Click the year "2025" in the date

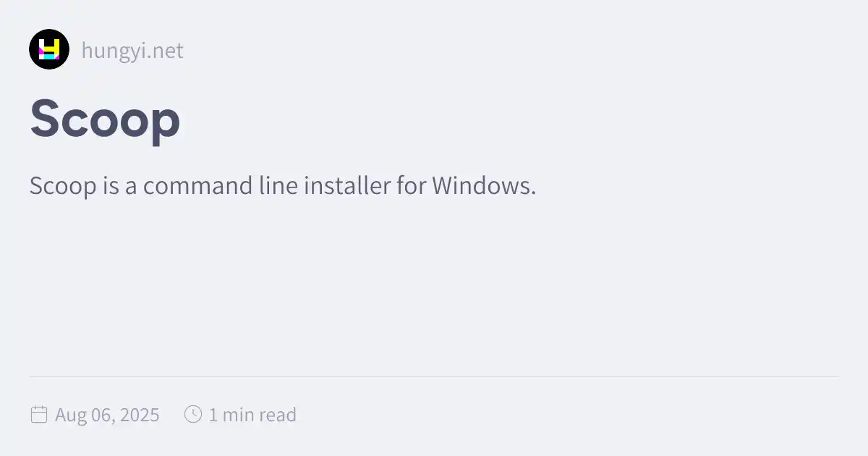[140, 415]
